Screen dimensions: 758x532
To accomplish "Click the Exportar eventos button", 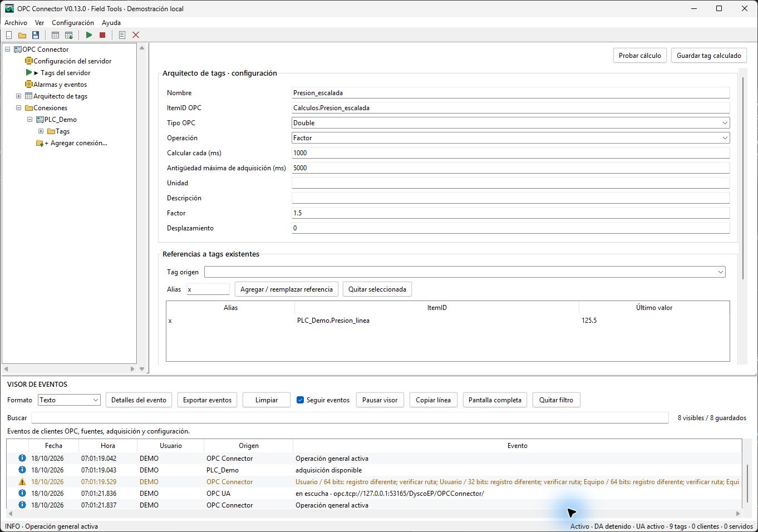I will [208, 400].
